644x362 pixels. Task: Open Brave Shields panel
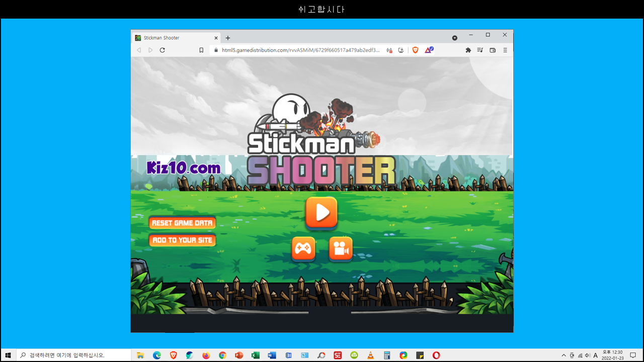click(415, 50)
